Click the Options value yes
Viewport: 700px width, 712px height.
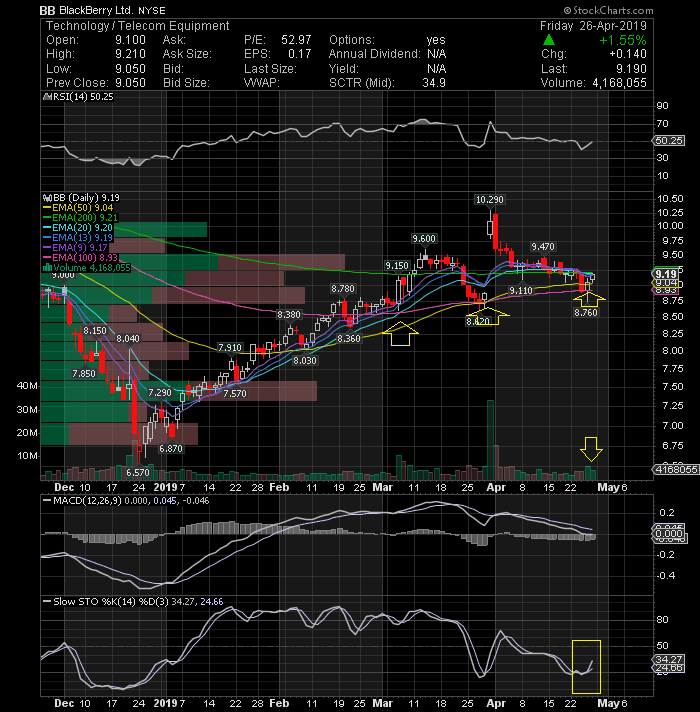point(436,40)
